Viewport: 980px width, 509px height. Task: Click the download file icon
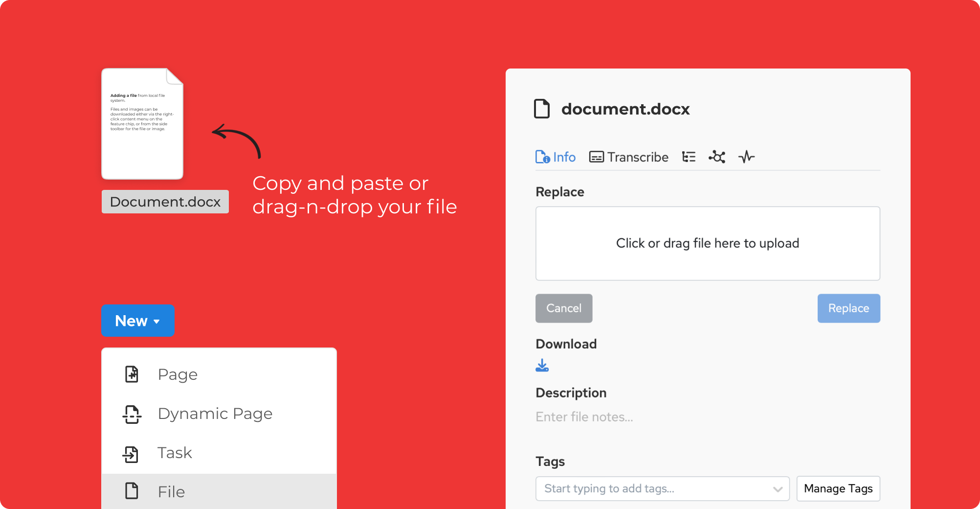coord(542,366)
